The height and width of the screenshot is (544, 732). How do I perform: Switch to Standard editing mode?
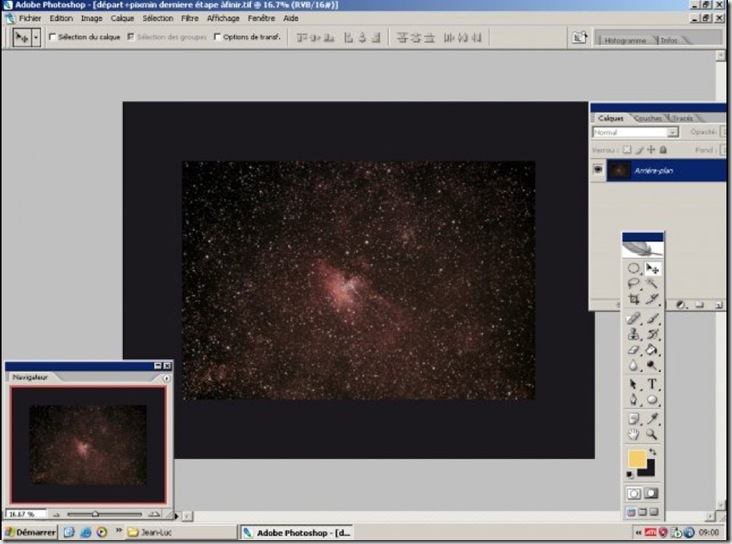633,494
